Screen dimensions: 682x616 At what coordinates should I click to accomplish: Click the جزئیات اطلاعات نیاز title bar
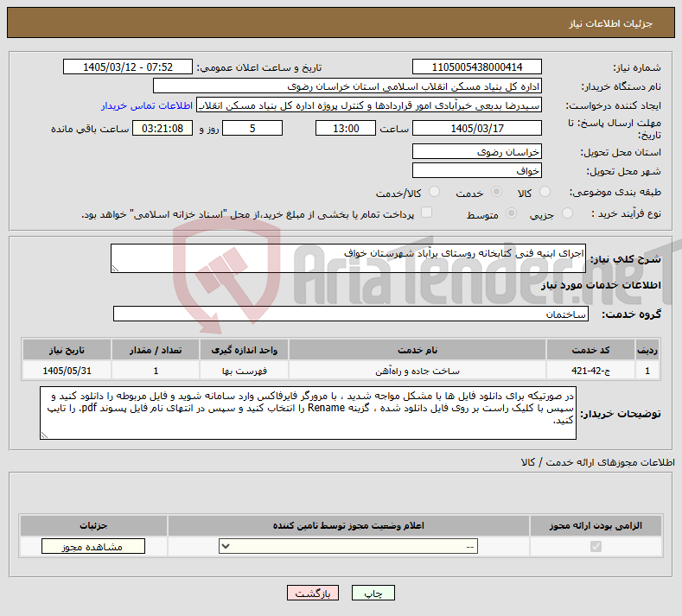pyautogui.click(x=341, y=22)
